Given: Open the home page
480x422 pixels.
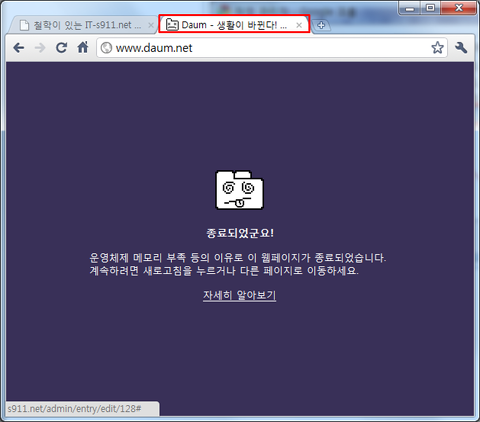Looking at the screenshot, I should click(83, 47).
